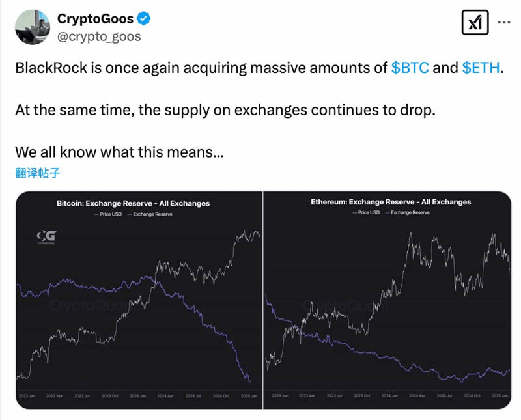Screen dimensions: 521x420
Task: Open the Grok xI icon button
Action: (475, 23)
